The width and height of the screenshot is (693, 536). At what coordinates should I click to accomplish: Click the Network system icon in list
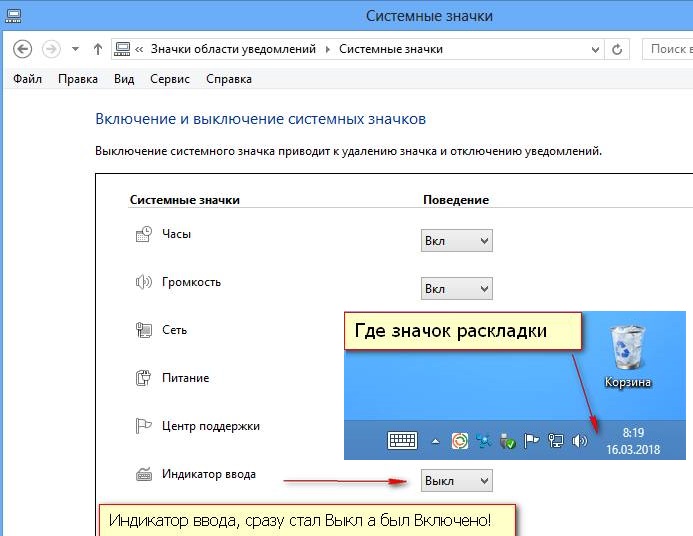143,330
